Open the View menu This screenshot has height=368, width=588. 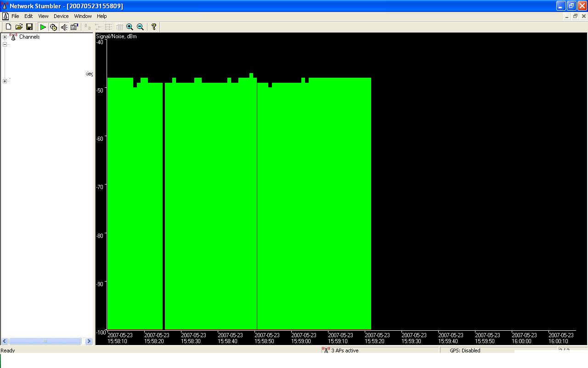coord(43,16)
